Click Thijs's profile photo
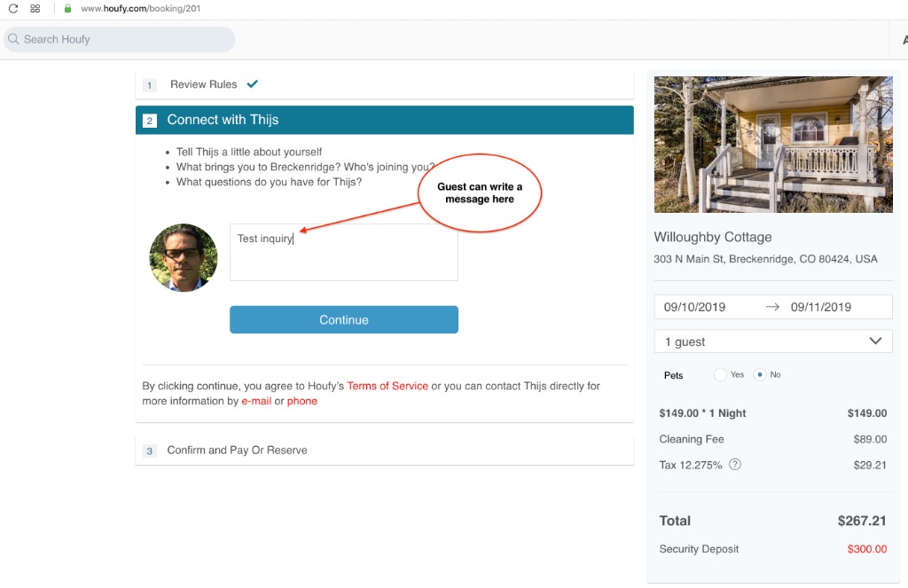 (183, 257)
